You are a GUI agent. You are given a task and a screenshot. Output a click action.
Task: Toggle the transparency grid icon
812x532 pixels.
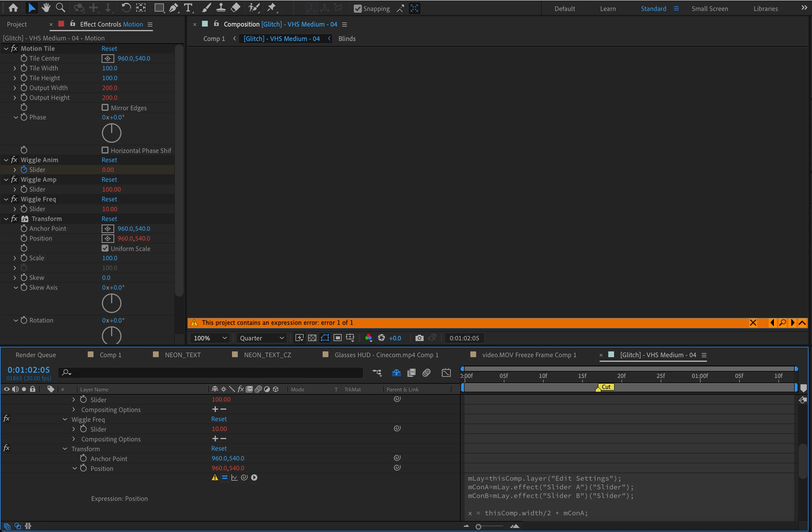312,338
